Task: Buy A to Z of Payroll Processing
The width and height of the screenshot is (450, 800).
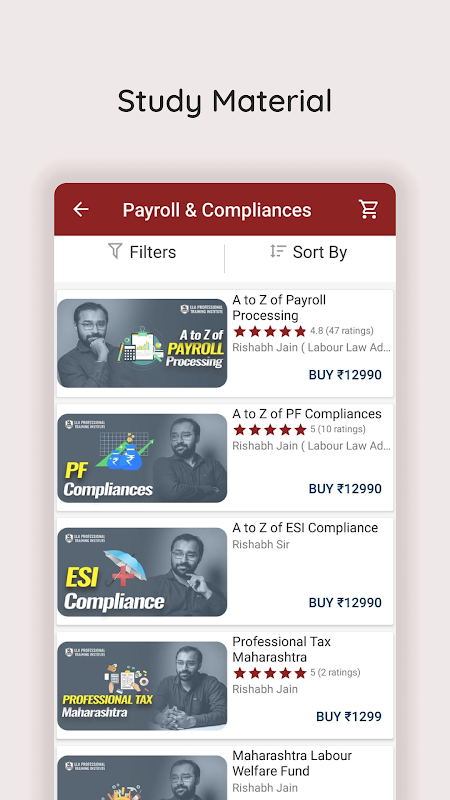Action: tap(345, 374)
